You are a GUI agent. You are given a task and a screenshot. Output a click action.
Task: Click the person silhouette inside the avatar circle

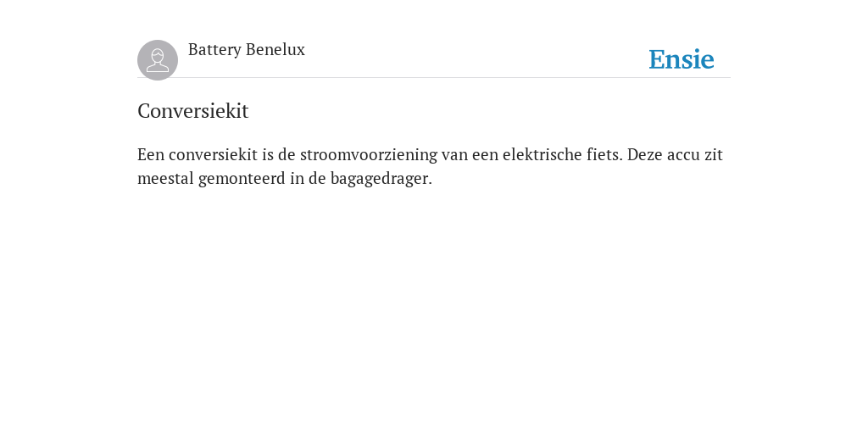pyautogui.click(x=158, y=60)
